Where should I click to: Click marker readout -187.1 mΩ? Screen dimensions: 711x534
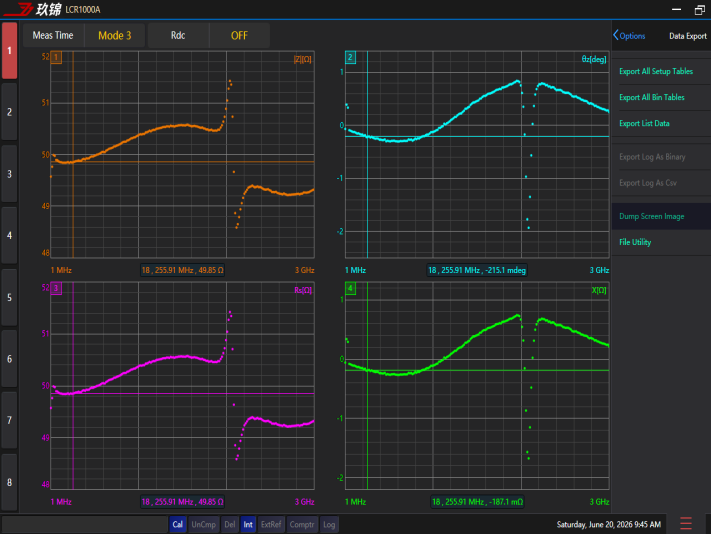coord(477,502)
